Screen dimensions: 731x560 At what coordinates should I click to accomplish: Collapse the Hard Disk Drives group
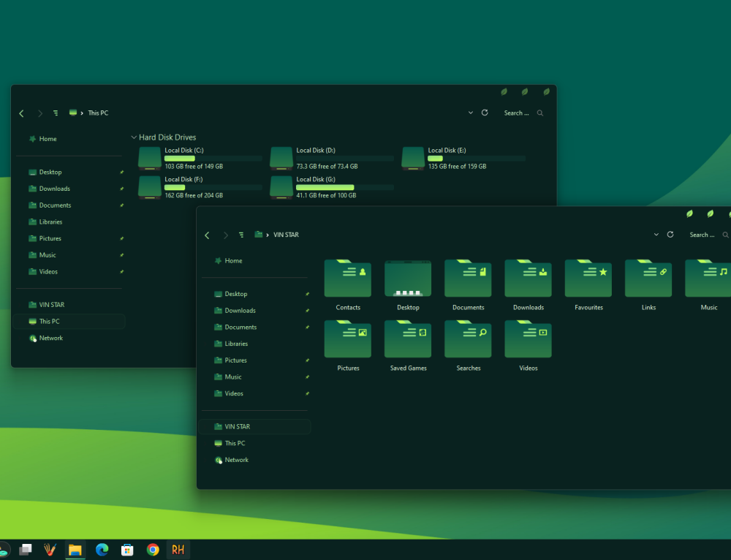click(x=134, y=137)
